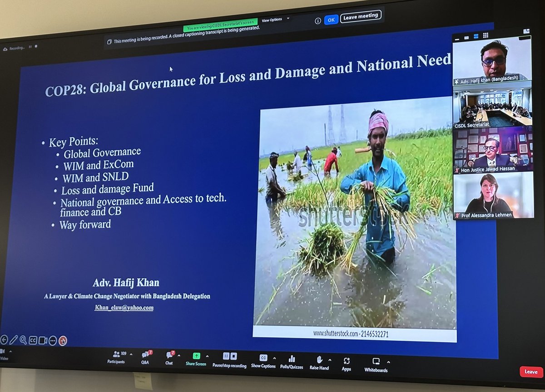Click the blue OK button

331,20
